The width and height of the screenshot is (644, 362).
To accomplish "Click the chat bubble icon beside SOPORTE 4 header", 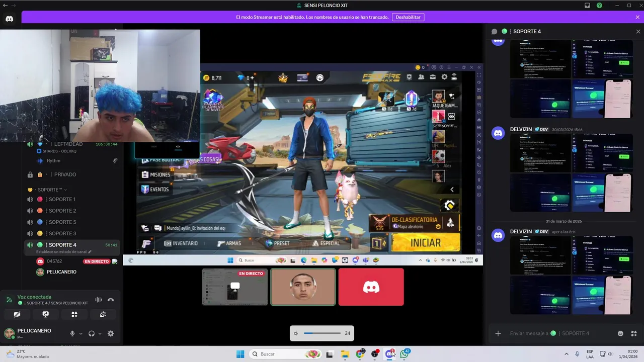I will tap(494, 31).
